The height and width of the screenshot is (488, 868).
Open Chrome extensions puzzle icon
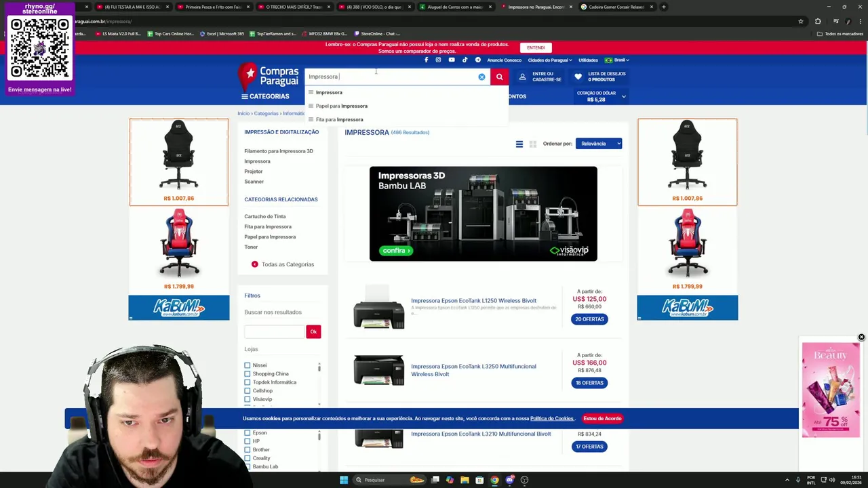pyautogui.click(x=818, y=21)
